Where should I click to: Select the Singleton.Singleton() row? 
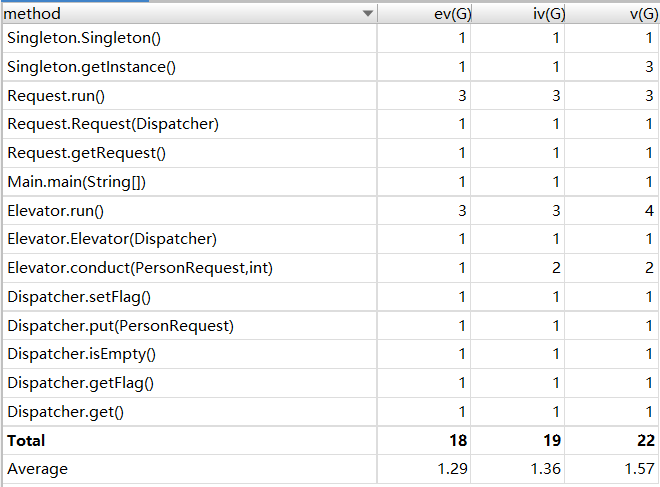pyautogui.click(x=330, y=38)
